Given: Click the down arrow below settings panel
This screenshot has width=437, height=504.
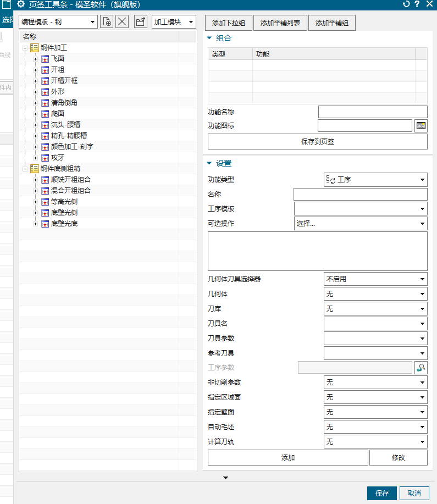Looking at the screenshot, I should click(226, 478).
